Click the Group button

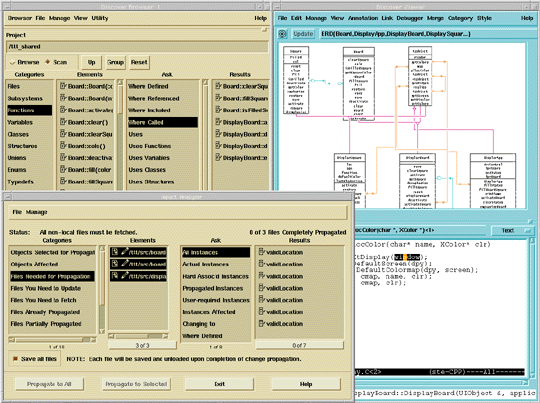115,62
